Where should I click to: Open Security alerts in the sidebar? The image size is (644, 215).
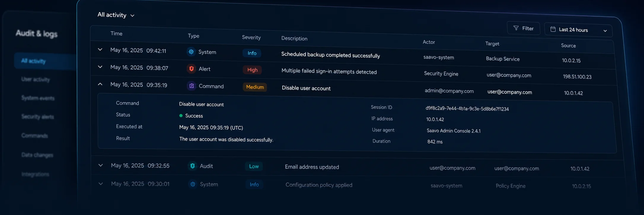[38, 117]
